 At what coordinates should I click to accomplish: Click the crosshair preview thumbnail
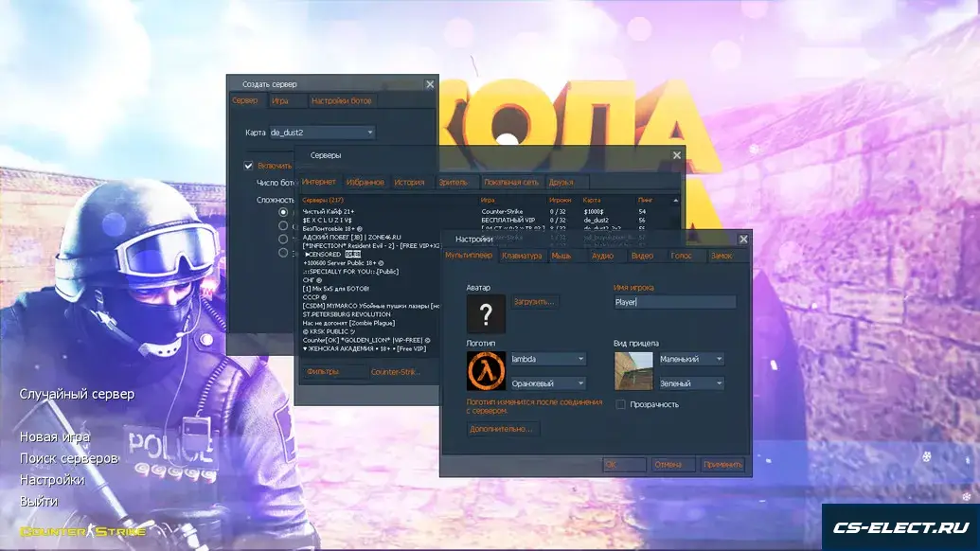(633, 370)
